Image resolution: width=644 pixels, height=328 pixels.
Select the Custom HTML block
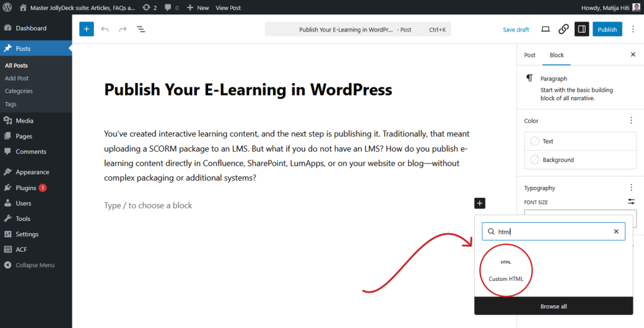point(506,270)
